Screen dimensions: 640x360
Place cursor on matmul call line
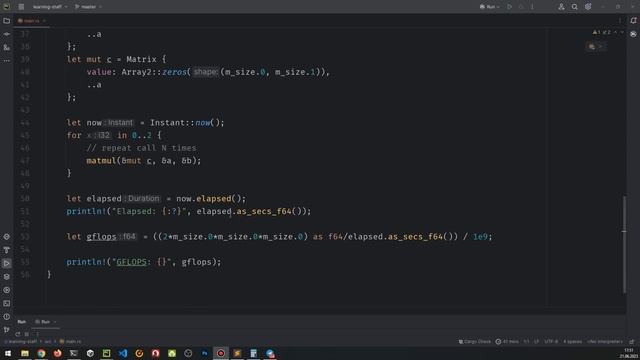pyautogui.click(x=144, y=161)
